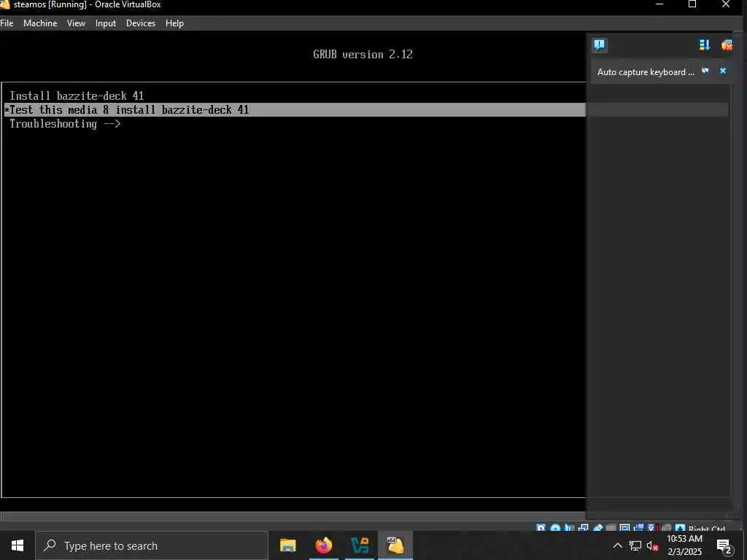Click the muted volume tray icon
The height and width of the screenshot is (560, 747).
coord(652,545)
